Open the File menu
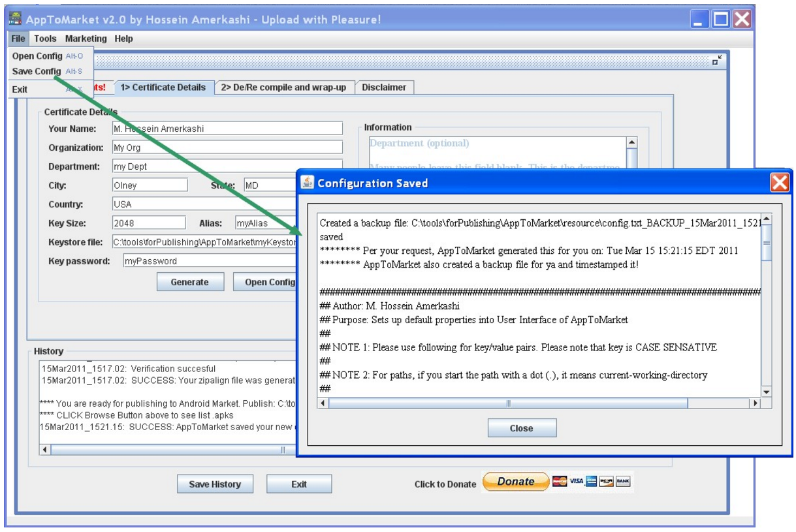The width and height of the screenshot is (796, 532). (18, 39)
